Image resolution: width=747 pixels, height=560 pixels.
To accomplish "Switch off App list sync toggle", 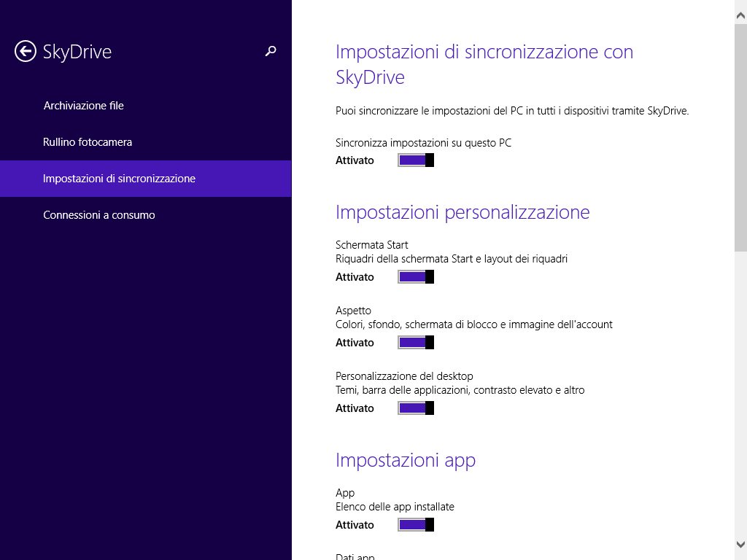I will click(416, 525).
